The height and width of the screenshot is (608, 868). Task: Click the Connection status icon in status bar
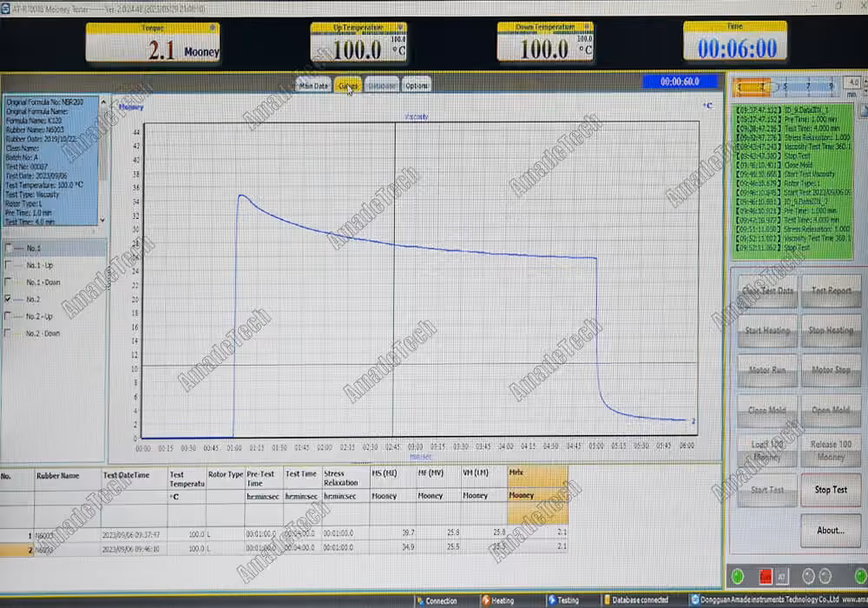420,601
